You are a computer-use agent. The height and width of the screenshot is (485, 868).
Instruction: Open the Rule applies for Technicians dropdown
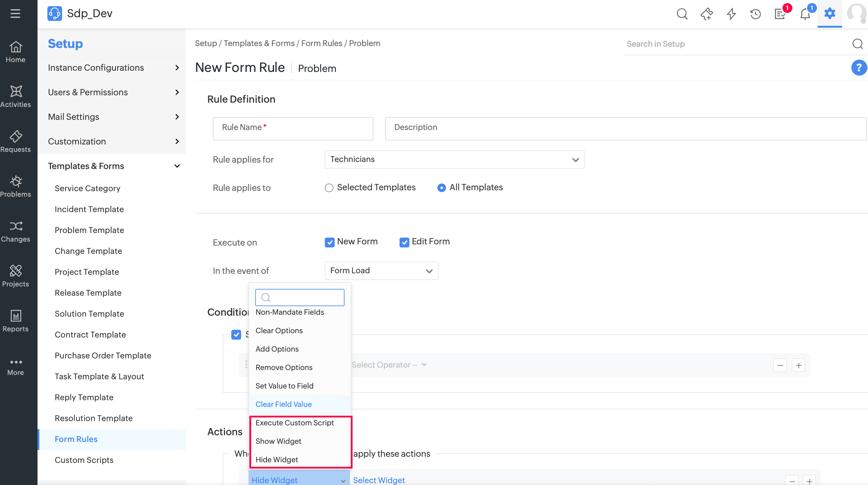(454, 159)
